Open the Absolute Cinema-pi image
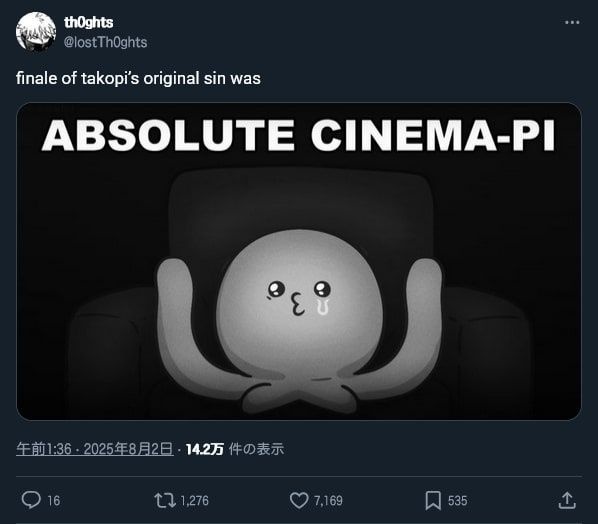The image size is (598, 524). click(299, 261)
